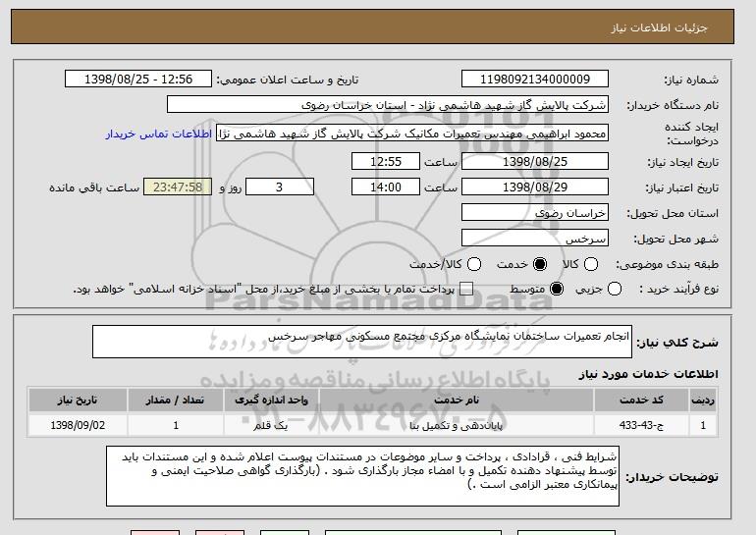Toggle the Islamic treasury payment checkbox

click(x=466, y=289)
